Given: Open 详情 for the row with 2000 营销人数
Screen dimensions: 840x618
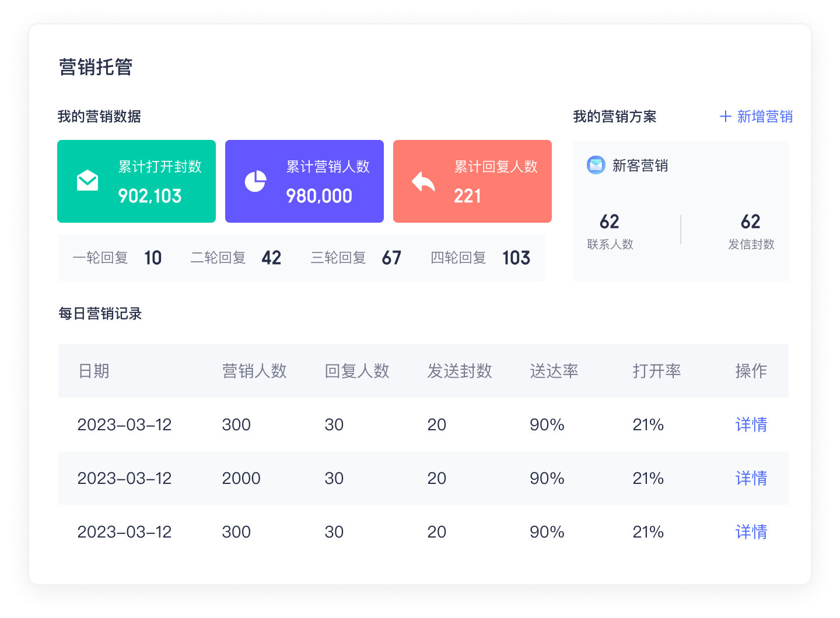Looking at the screenshot, I should [x=751, y=478].
